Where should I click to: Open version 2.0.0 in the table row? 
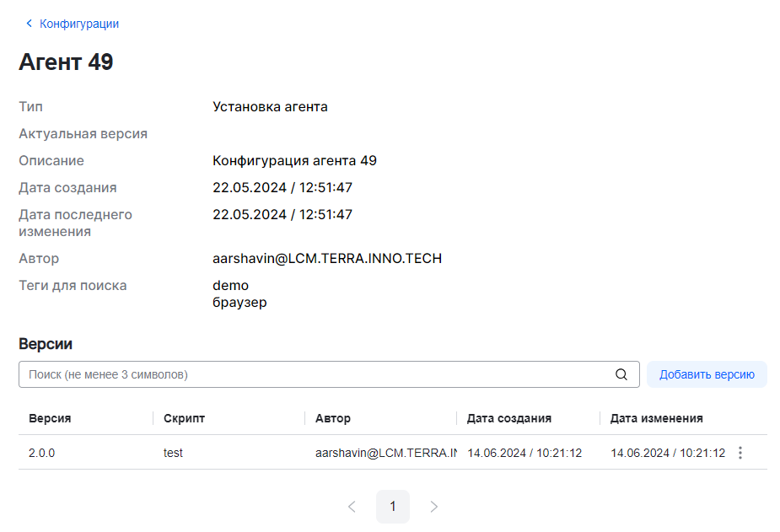coord(42,453)
